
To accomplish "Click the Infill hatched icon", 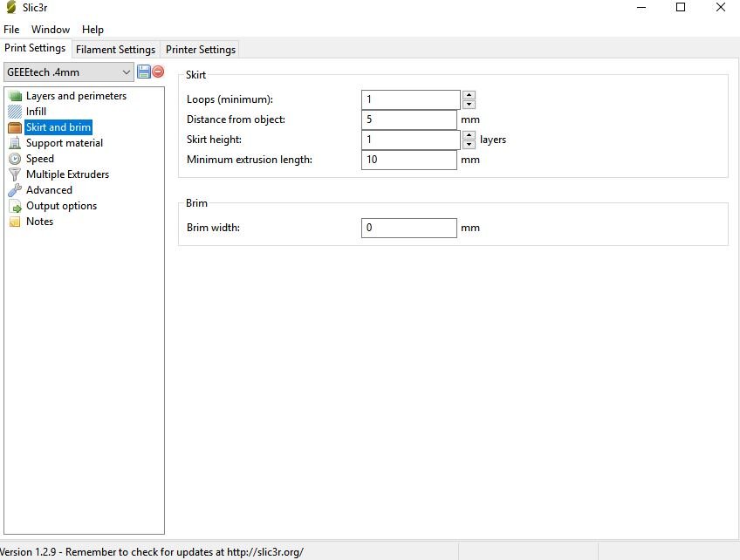I will pyautogui.click(x=15, y=112).
